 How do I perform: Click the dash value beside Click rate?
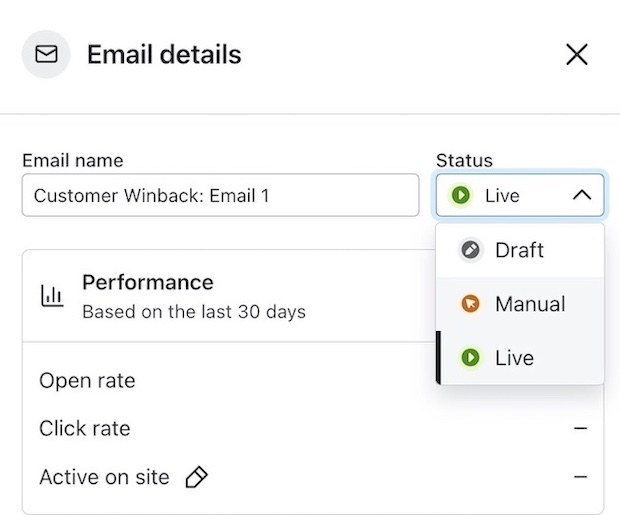(580, 429)
